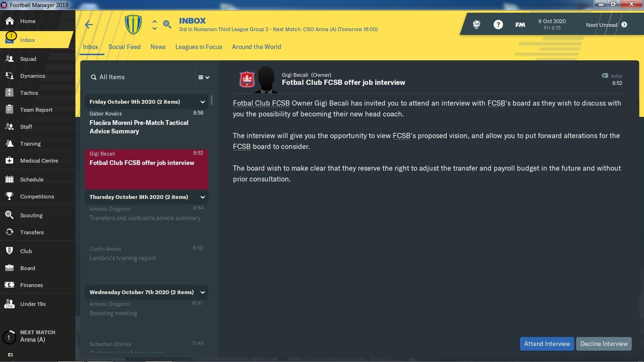
Task: Collapse Thursday October 8th 2020 group
Action: coord(202,197)
